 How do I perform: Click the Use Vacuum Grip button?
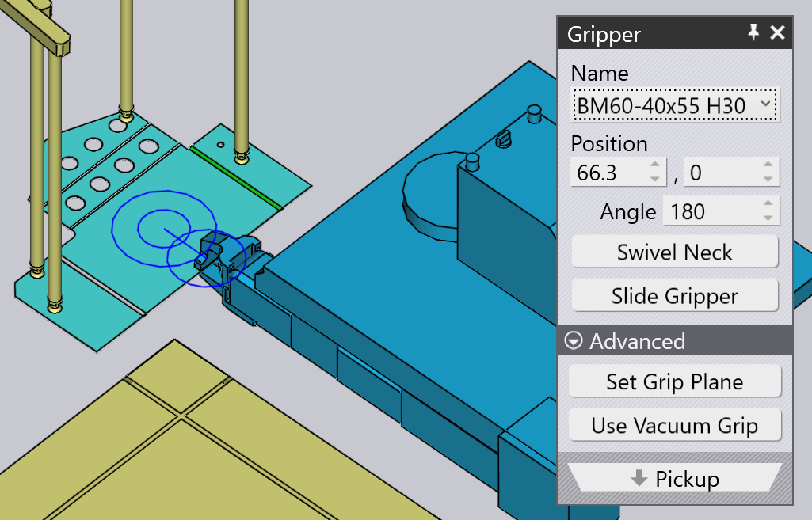[675, 425]
